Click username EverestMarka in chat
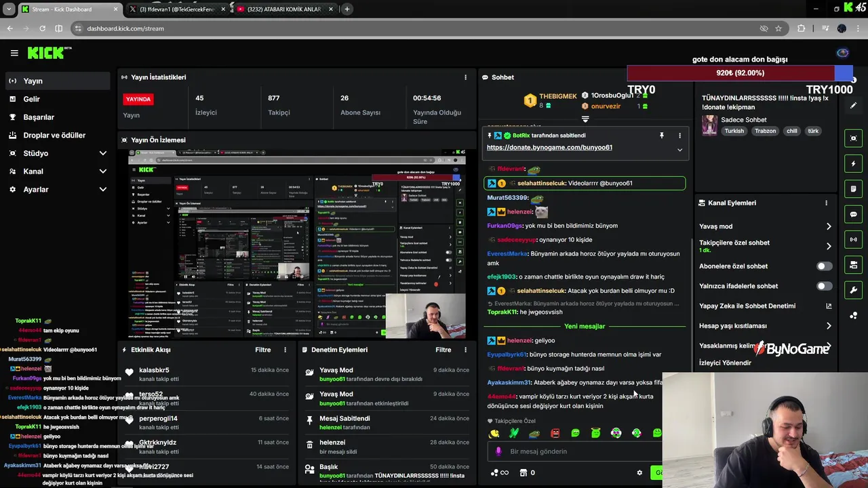The image size is (868, 488). (x=507, y=254)
